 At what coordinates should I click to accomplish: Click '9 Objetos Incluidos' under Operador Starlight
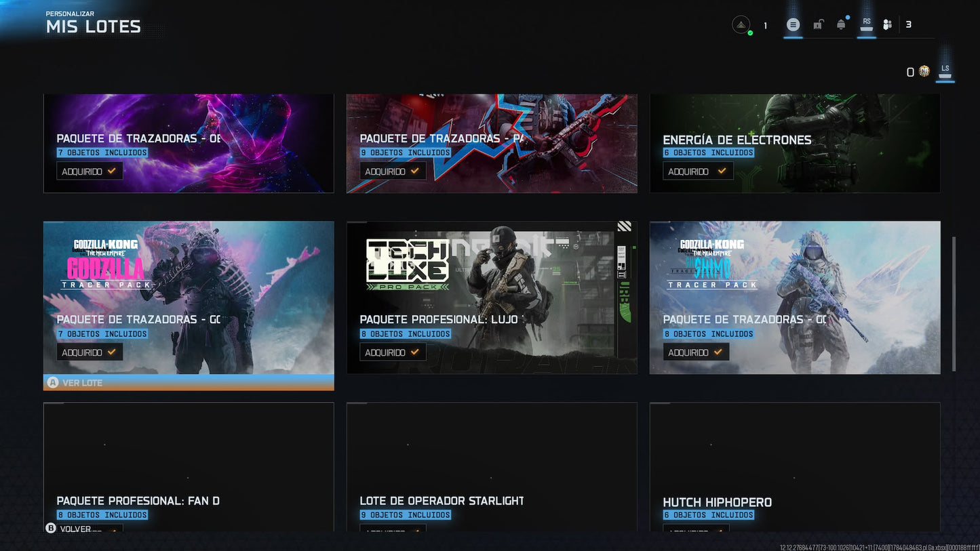coord(406,514)
